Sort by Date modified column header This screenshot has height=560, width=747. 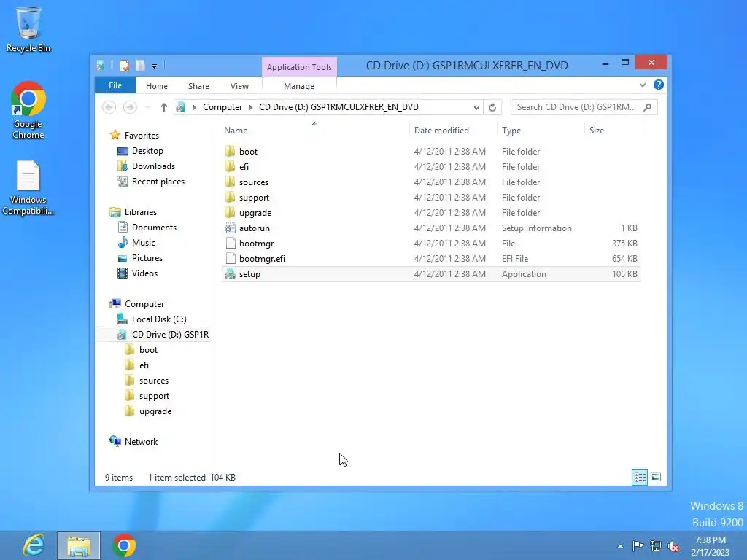tap(452, 130)
